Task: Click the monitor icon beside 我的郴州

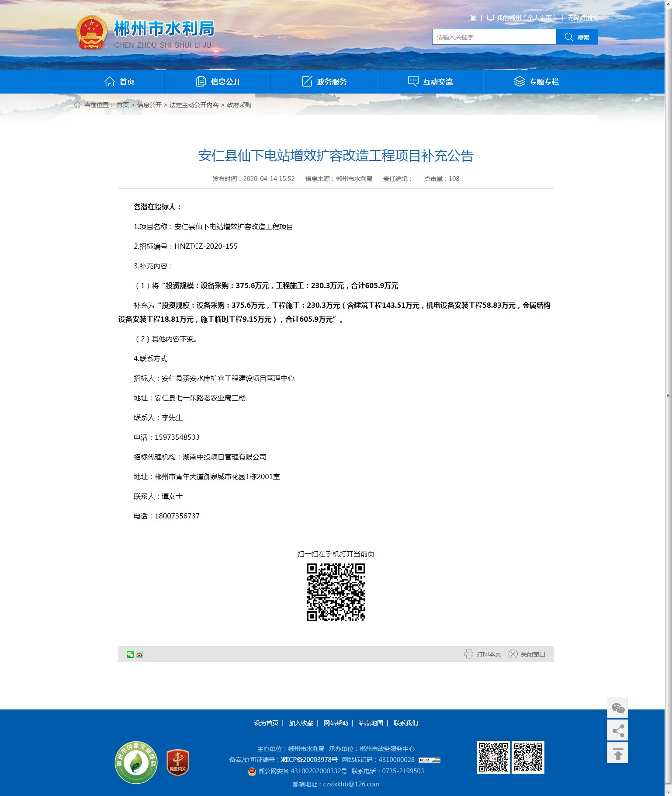Action: 491,18
